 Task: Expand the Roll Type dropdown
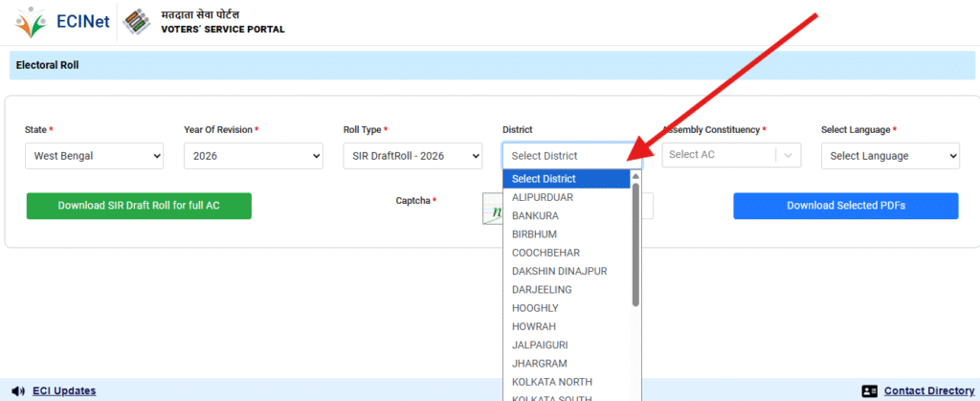click(x=412, y=156)
